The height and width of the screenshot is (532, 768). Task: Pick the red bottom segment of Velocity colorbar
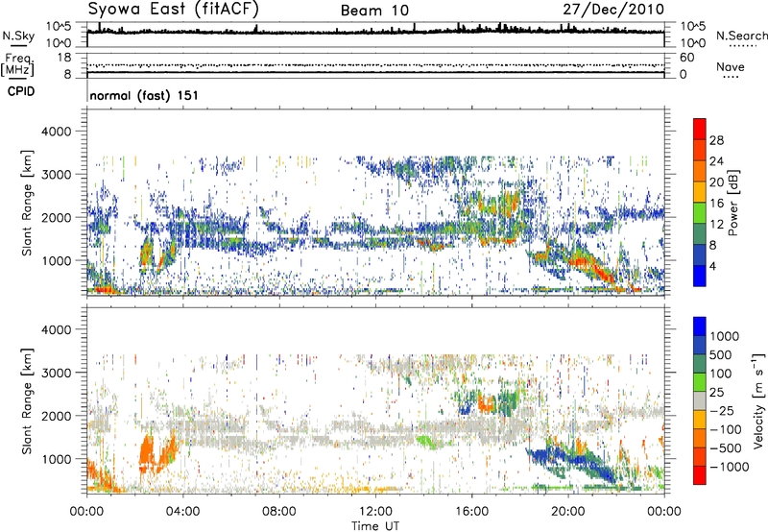(700, 475)
